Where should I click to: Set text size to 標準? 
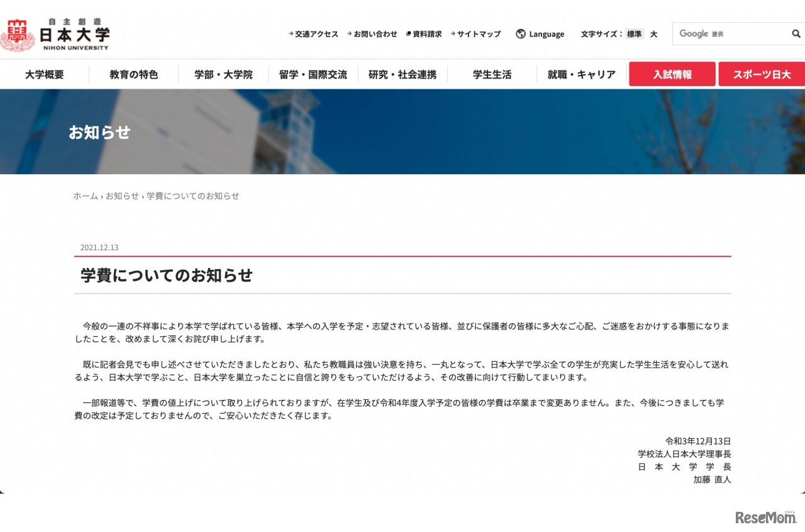[x=635, y=34]
